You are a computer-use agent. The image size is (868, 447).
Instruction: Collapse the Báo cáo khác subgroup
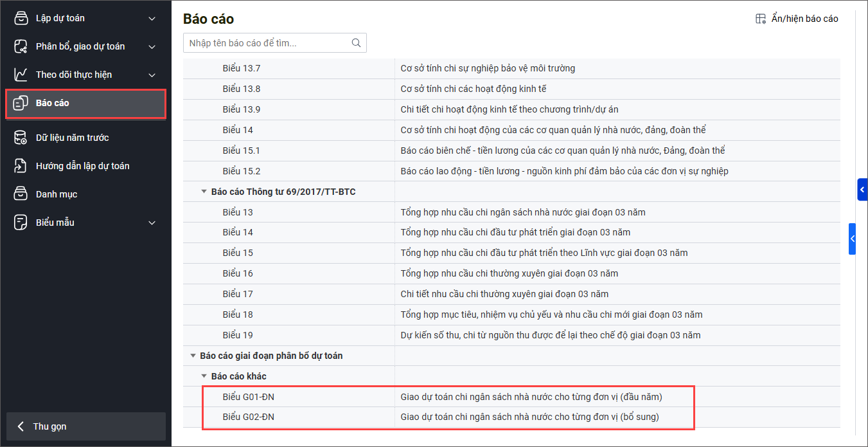(x=204, y=376)
